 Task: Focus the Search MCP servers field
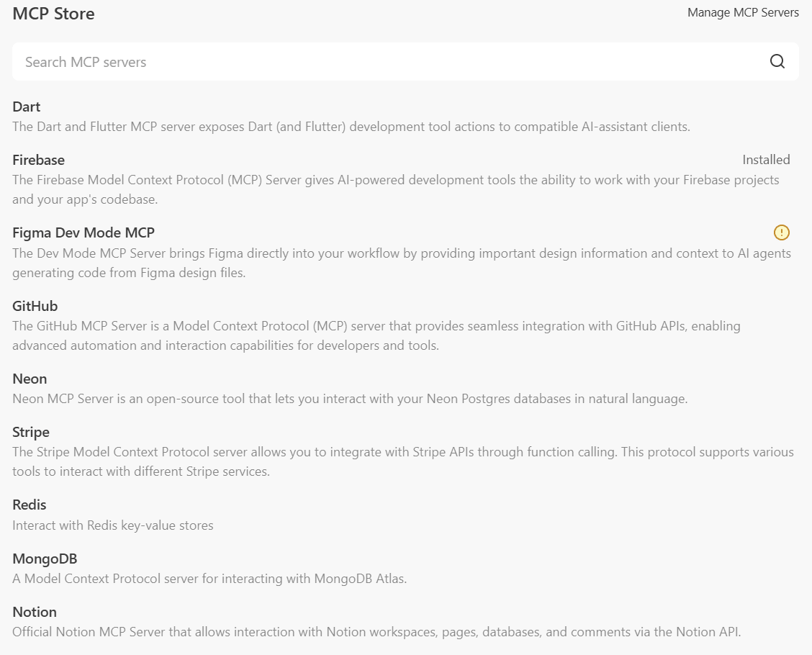pos(405,62)
